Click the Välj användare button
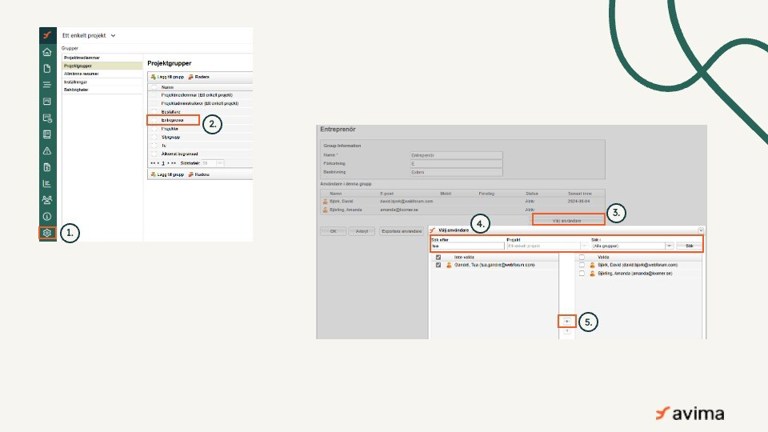This screenshot has height=432, width=768. [x=567, y=218]
